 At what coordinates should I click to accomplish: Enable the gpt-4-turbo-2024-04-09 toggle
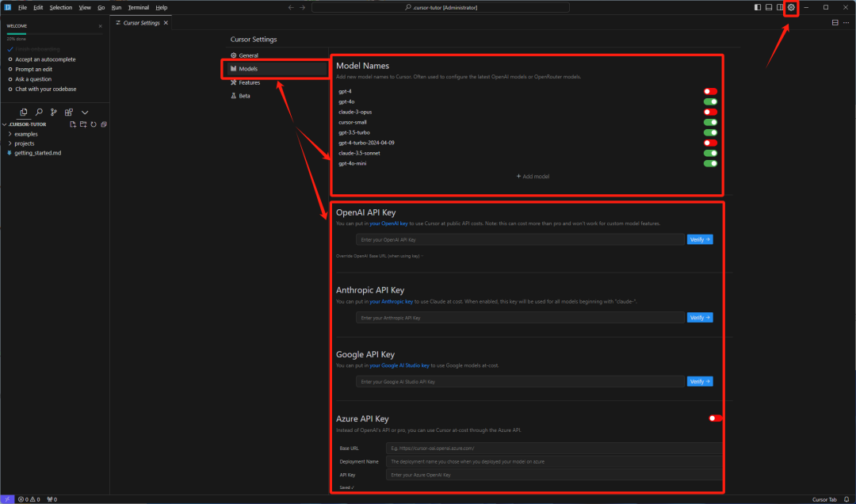710,143
